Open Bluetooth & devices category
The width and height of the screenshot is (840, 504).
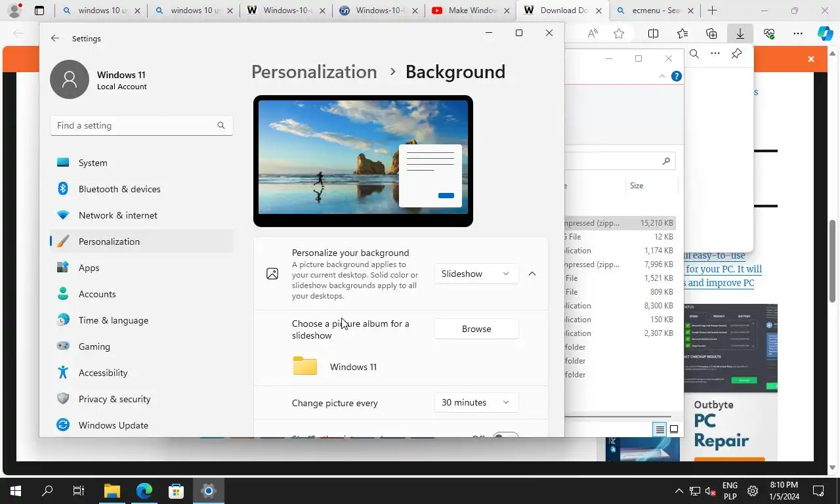point(142,189)
